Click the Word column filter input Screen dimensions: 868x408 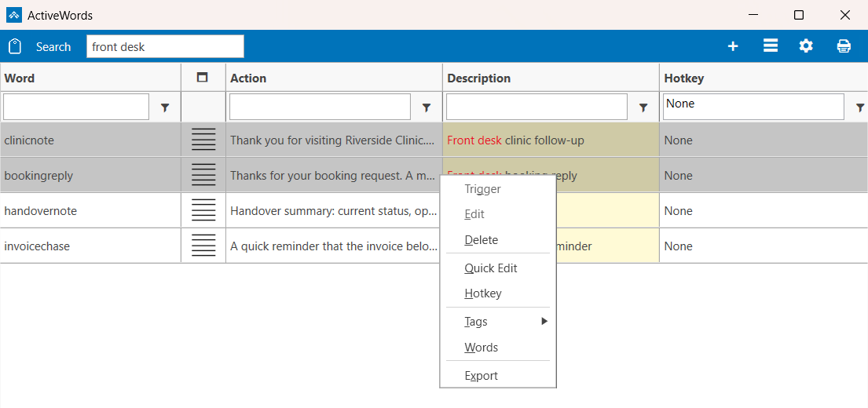coord(76,107)
